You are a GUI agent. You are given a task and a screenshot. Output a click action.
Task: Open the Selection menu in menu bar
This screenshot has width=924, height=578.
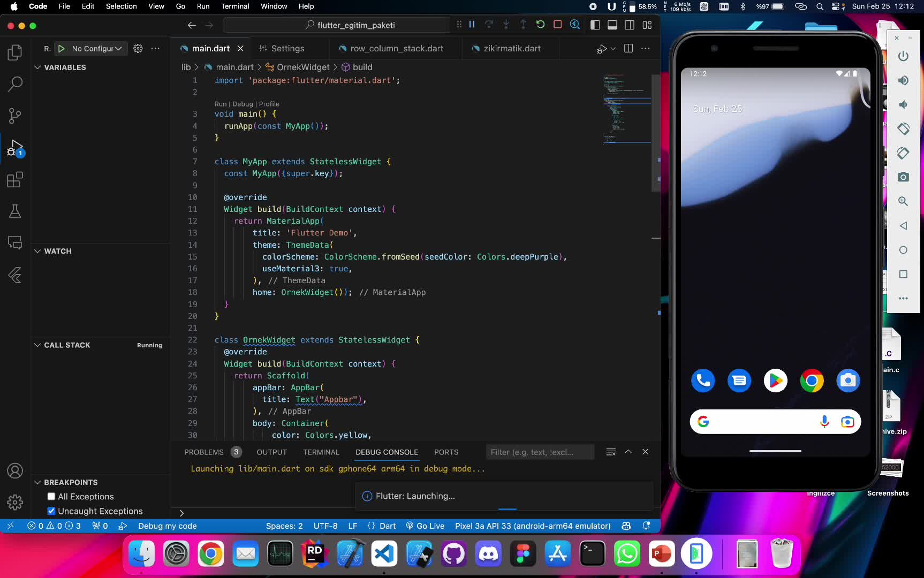pyautogui.click(x=121, y=6)
